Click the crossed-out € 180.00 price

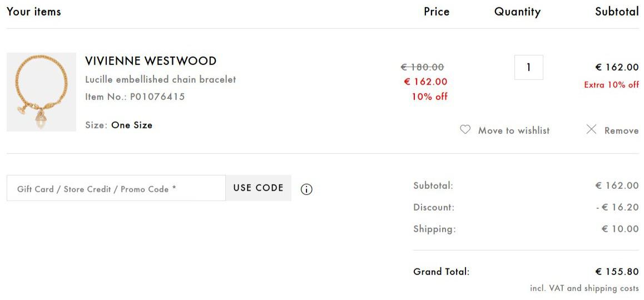click(422, 67)
